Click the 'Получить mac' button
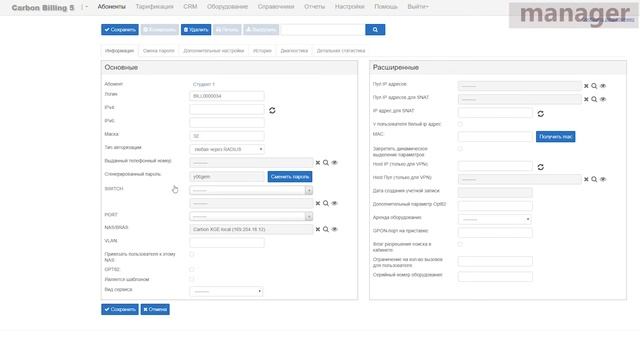This screenshot has height=360, width=640. click(556, 137)
